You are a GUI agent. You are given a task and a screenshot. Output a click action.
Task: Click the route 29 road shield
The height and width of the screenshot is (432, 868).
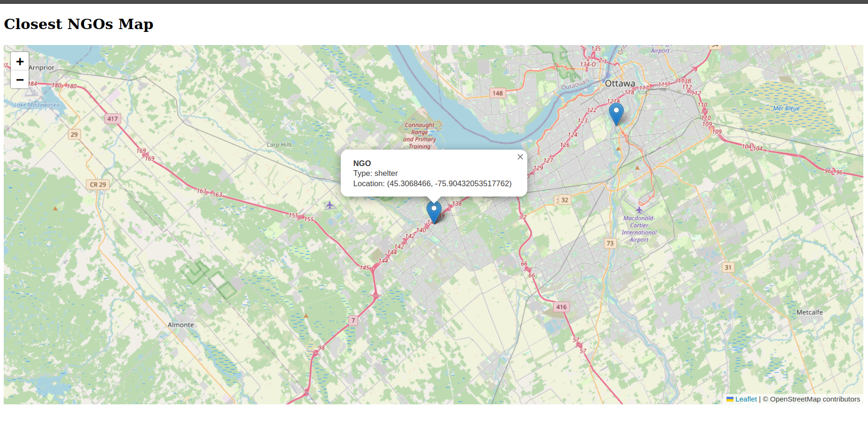click(74, 134)
